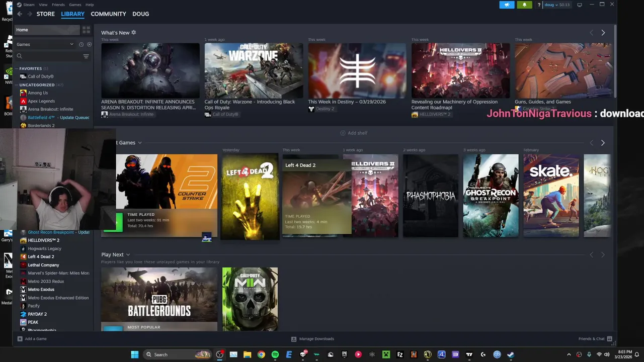Image resolution: width=644 pixels, height=362 pixels.
Task: Sort library by recent activity clock
Action: tap(81, 44)
